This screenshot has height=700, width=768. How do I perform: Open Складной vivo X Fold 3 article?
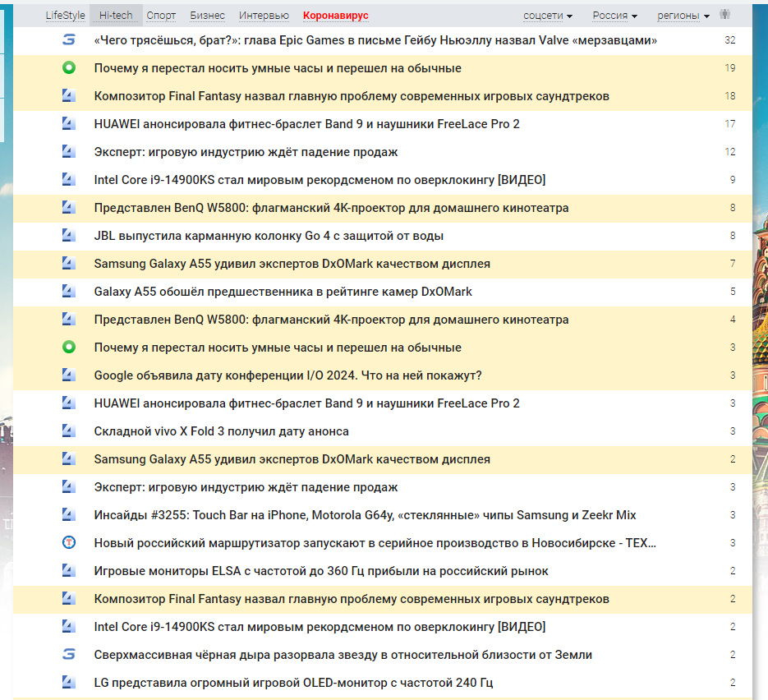click(x=222, y=431)
